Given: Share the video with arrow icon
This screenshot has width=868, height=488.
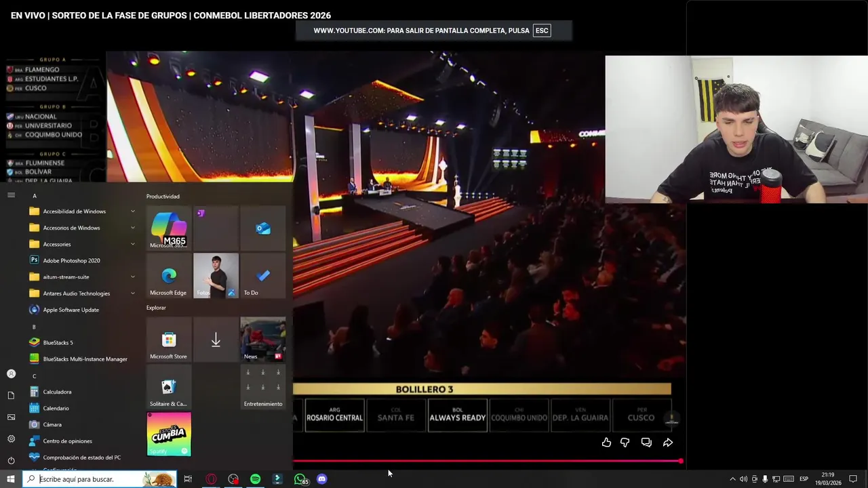Looking at the screenshot, I should [668, 443].
